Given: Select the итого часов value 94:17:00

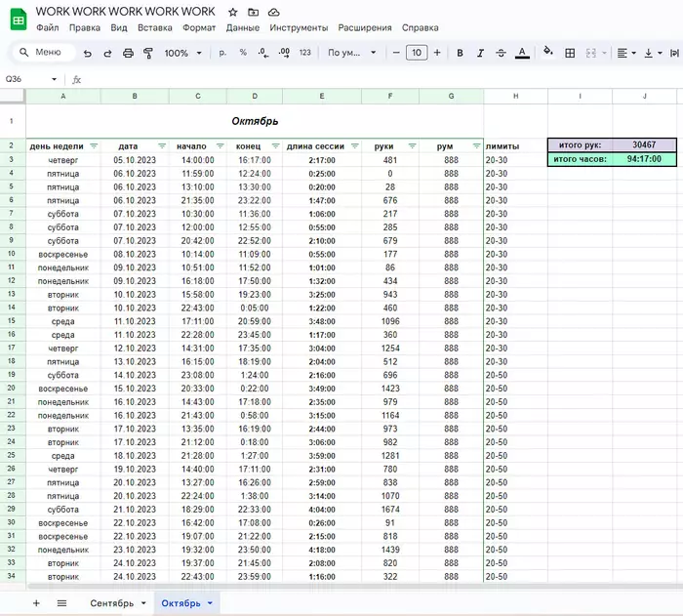Looking at the screenshot, I should click(644, 159).
